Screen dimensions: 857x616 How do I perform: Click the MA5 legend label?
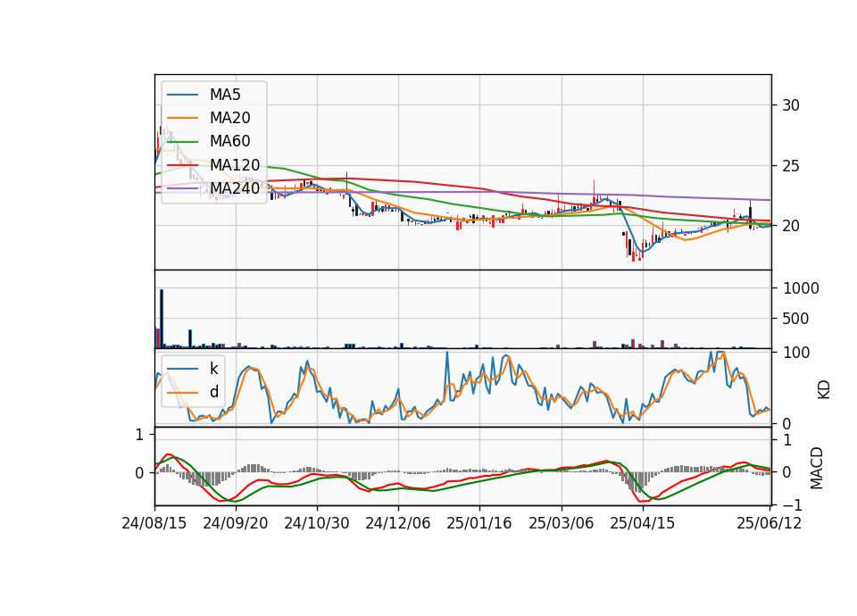(x=225, y=95)
